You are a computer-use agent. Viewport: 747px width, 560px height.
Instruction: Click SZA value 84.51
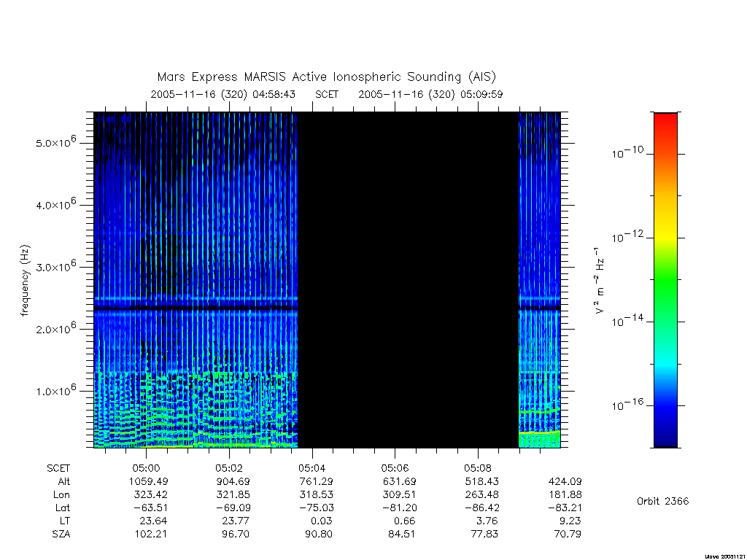click(x=401, y=534)
